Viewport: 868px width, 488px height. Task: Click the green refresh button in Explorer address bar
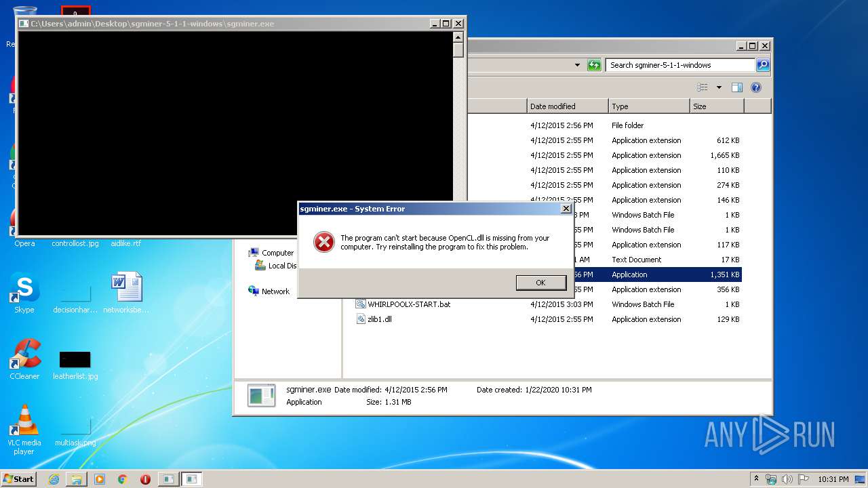tap(594, 65)
